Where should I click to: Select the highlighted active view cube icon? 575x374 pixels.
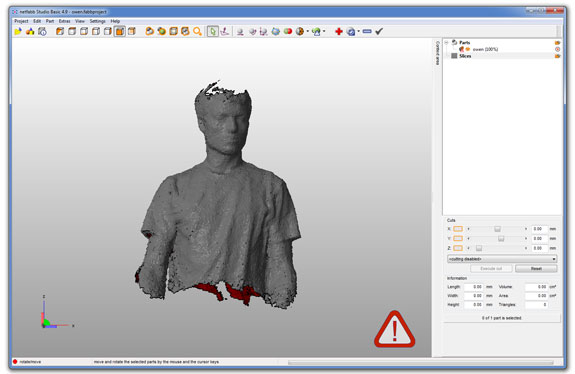120,32
